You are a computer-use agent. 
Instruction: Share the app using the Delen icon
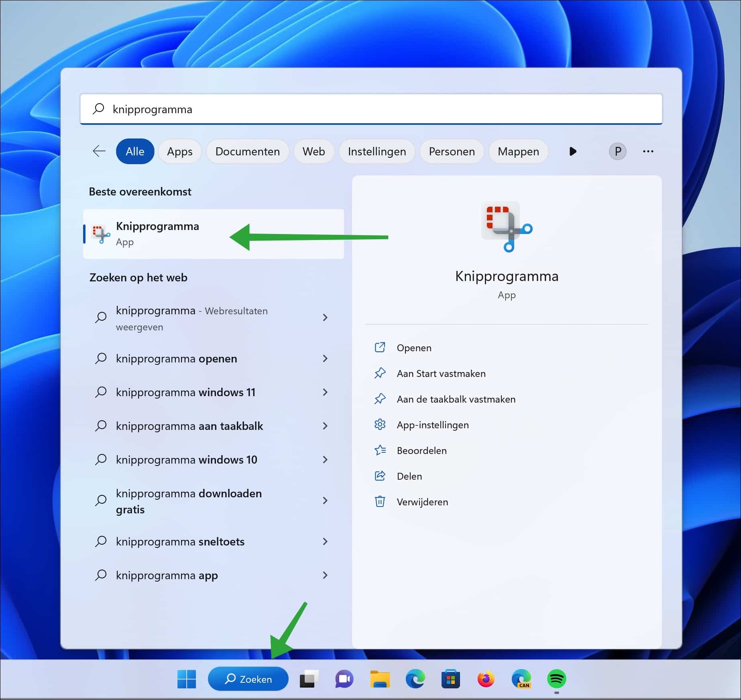point(380,476)
